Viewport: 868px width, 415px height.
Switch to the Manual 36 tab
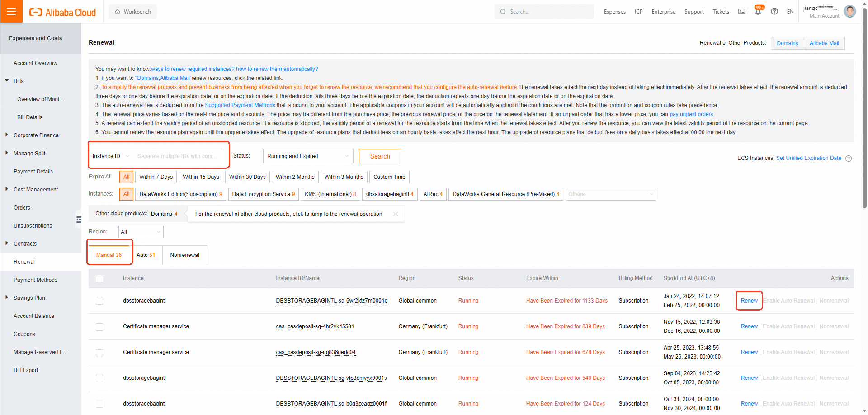109,255
